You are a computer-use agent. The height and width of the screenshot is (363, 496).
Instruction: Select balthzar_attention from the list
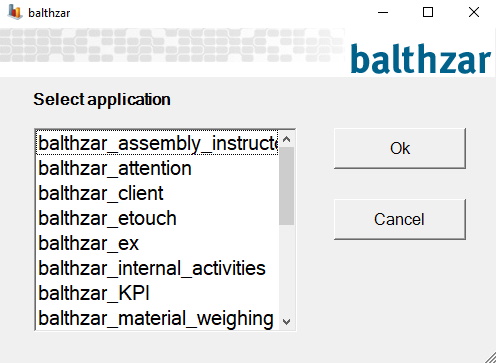pos(157,168)
